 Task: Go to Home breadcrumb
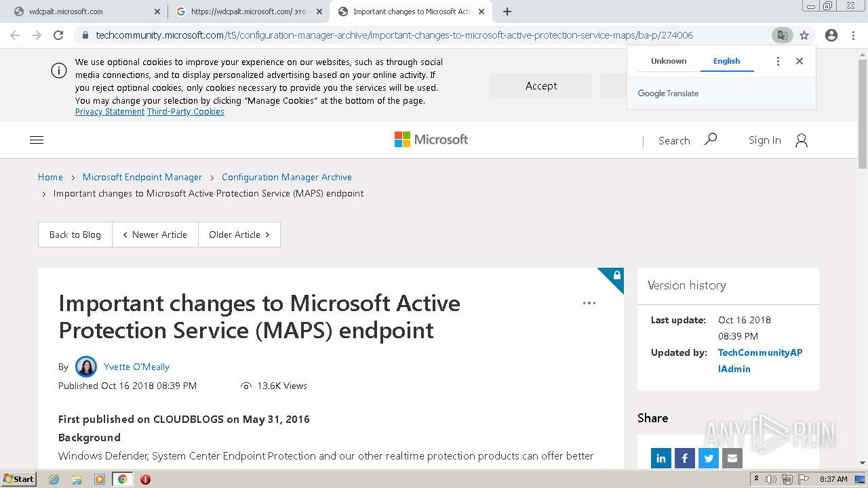[50, 177]
